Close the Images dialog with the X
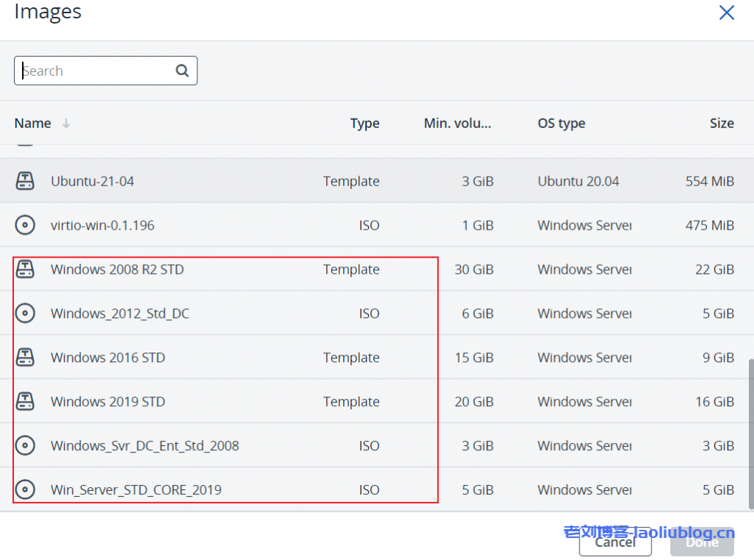 tap(727, 13)
